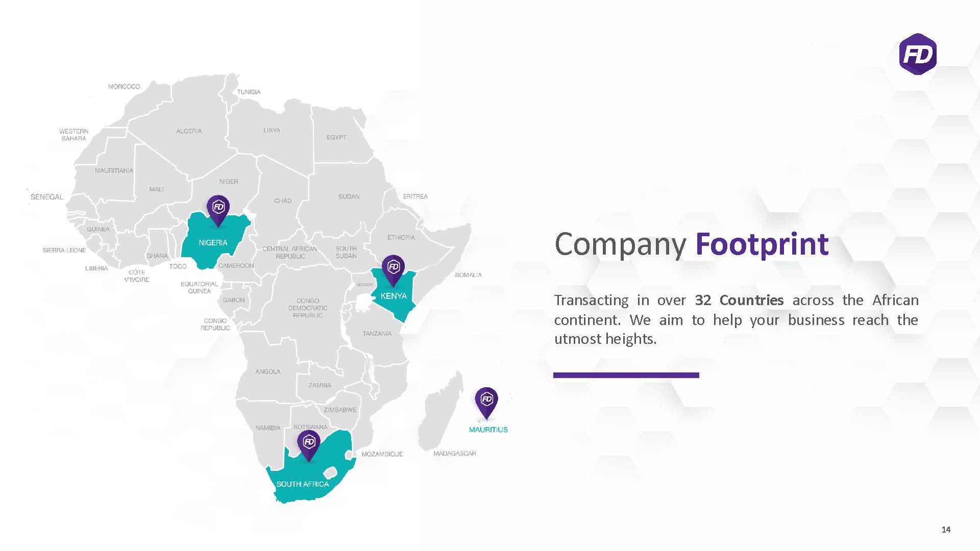Click the purple divider line
Viewport: 980px width, 551px height.
[x=626, y=375]
